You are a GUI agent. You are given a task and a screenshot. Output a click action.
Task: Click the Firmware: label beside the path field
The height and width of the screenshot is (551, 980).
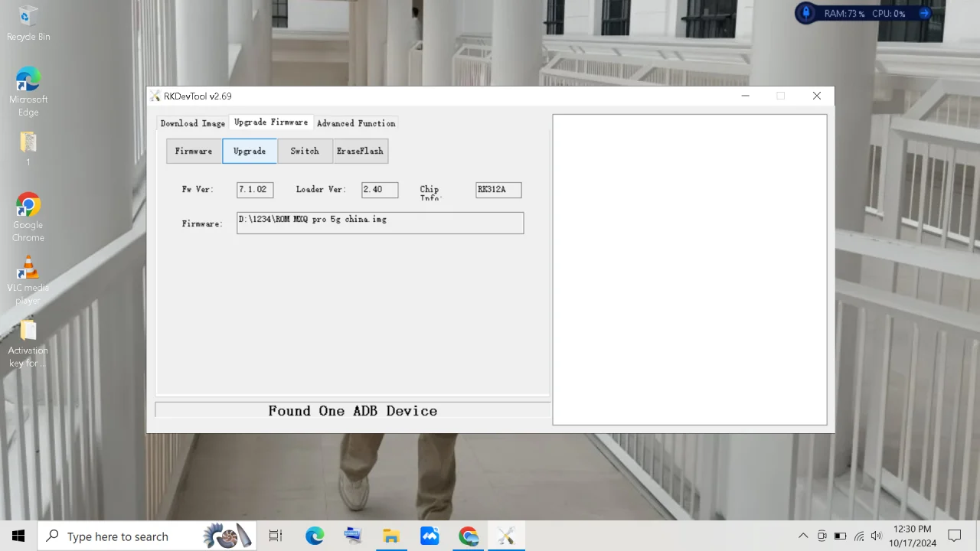pos(202,223)
